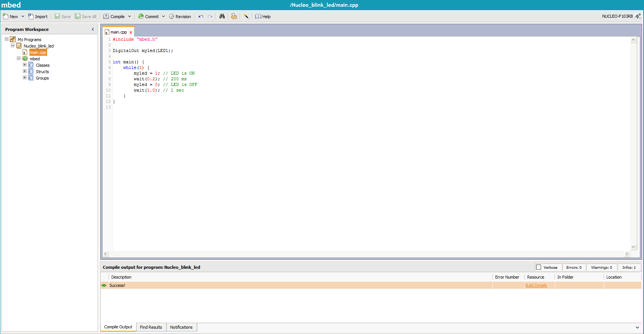
Task: Select Structs label in tree
Action: point(42,72)
